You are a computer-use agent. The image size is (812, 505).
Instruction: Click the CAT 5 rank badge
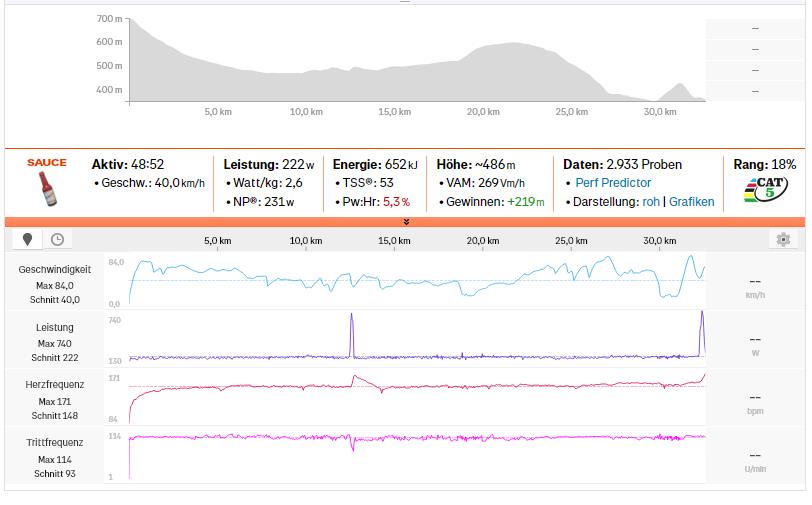click(767, 190)
